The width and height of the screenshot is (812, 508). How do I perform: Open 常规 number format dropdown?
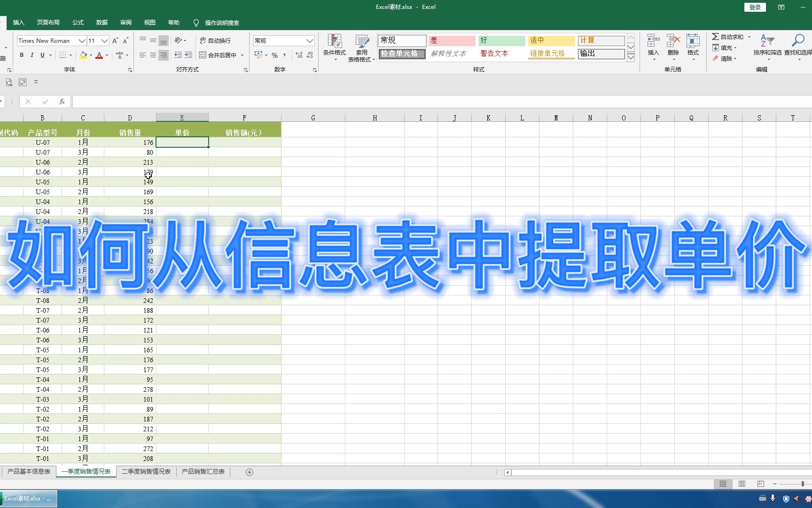pos(310,41)
